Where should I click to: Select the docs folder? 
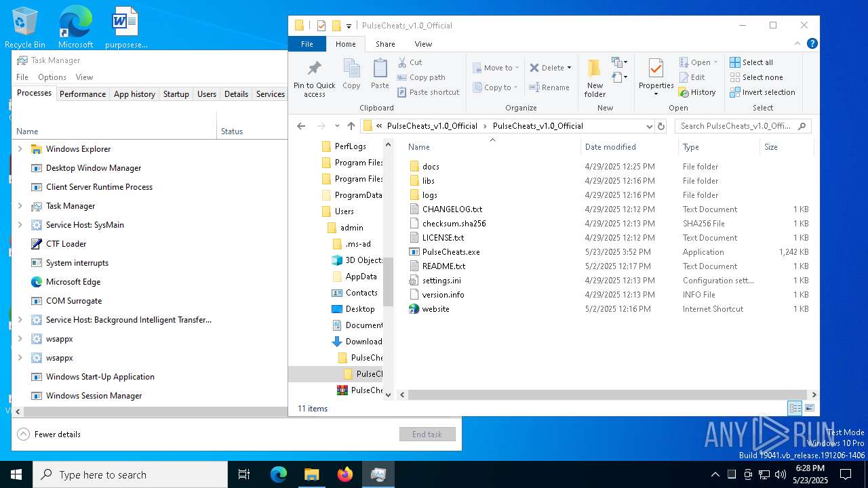tap(431, 167)
